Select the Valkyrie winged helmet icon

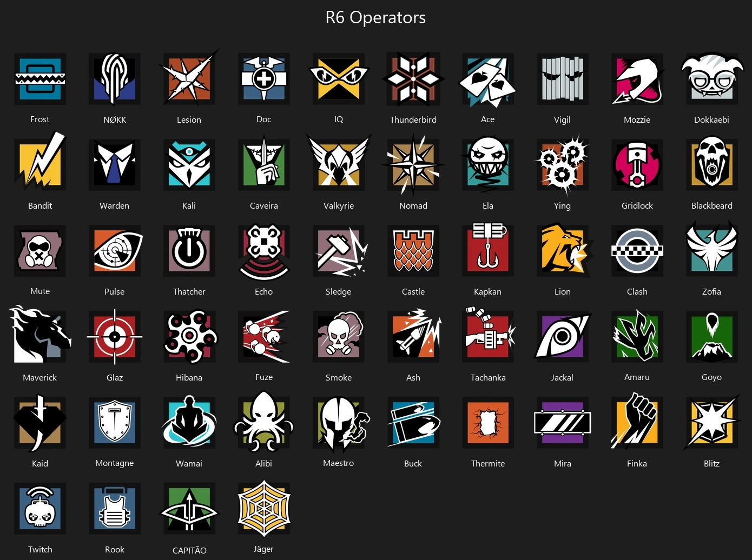click(x=339, y=165)
